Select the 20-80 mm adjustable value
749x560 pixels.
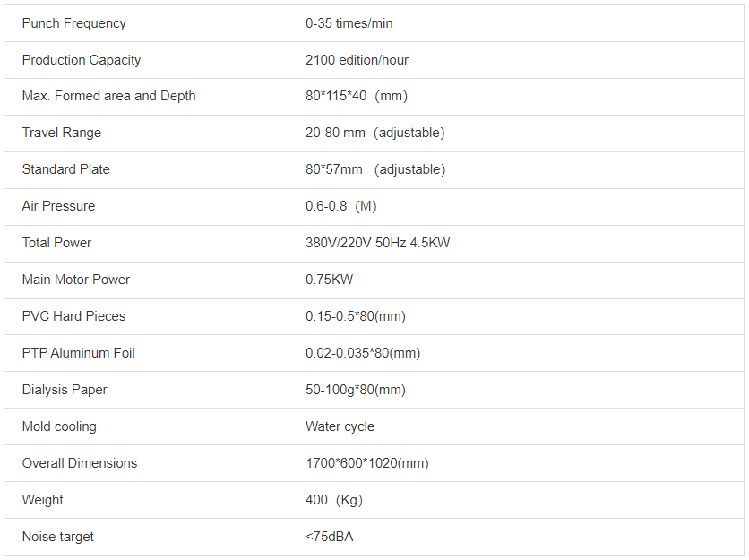tap(374, 133)
